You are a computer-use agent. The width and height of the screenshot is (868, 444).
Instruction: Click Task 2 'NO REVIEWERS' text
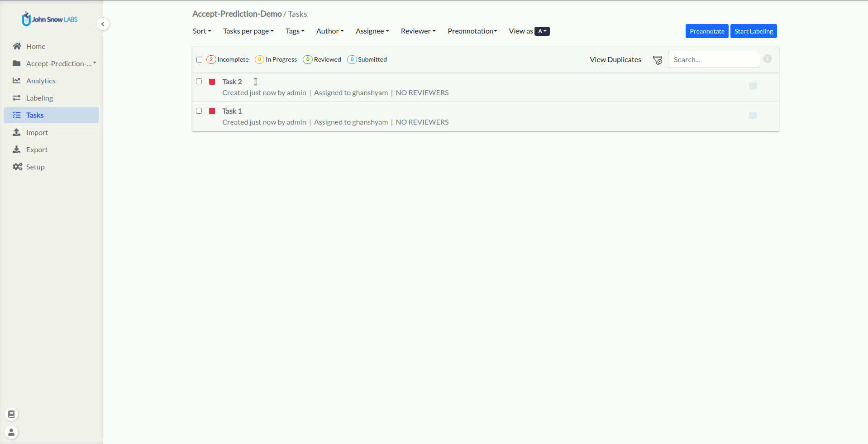[x=422, y=92]
